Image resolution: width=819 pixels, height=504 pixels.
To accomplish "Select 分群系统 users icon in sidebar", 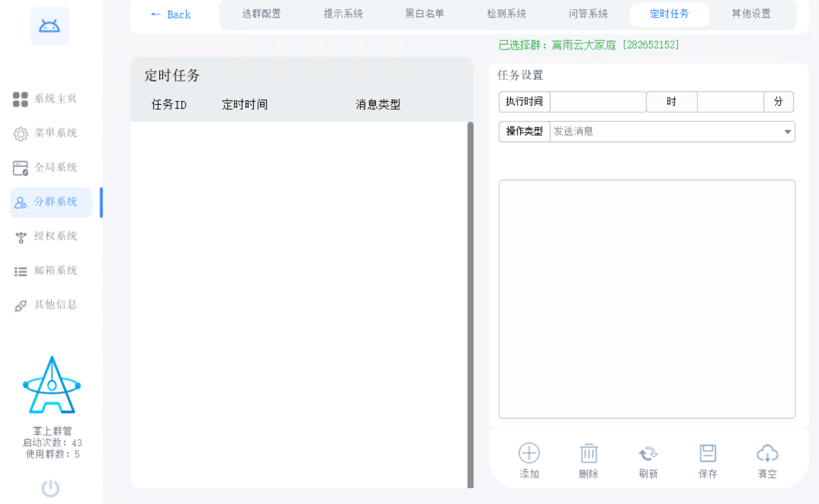I will [21, 203].
